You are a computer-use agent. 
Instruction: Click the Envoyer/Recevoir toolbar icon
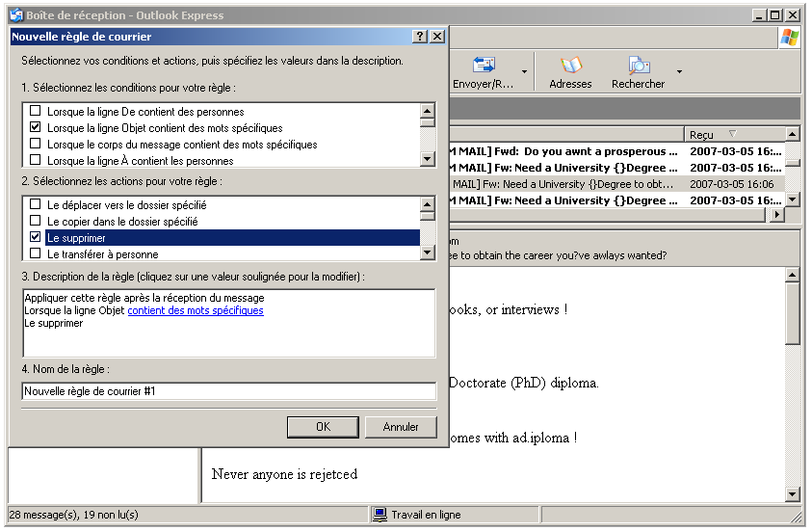click(x=484, y=65)
